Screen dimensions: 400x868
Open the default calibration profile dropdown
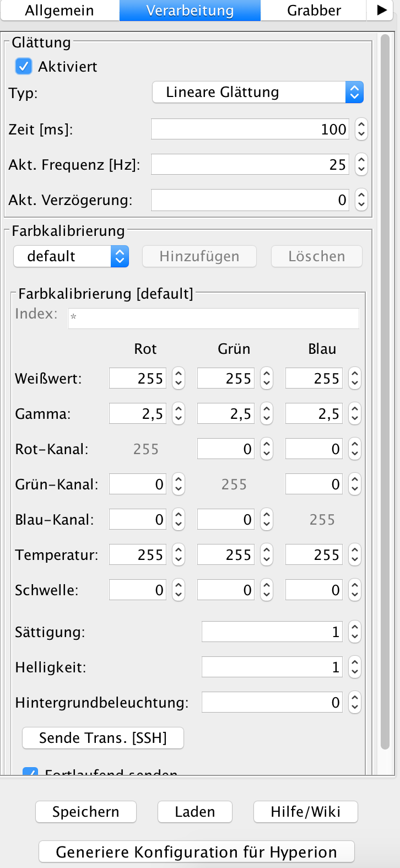pyautogui.click(x=71, y=256)
